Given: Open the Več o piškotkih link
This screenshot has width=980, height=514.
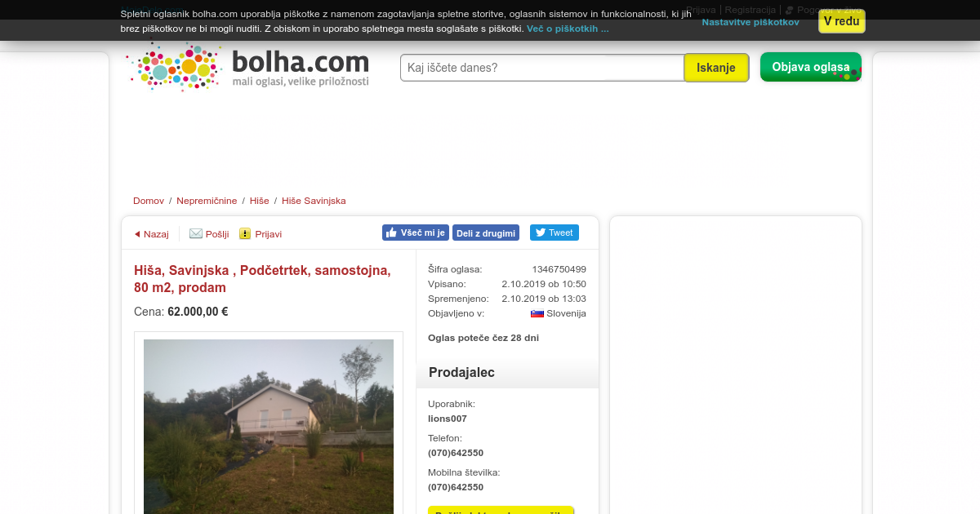Looking at the screenshot, I should click(x=568, y=29).
